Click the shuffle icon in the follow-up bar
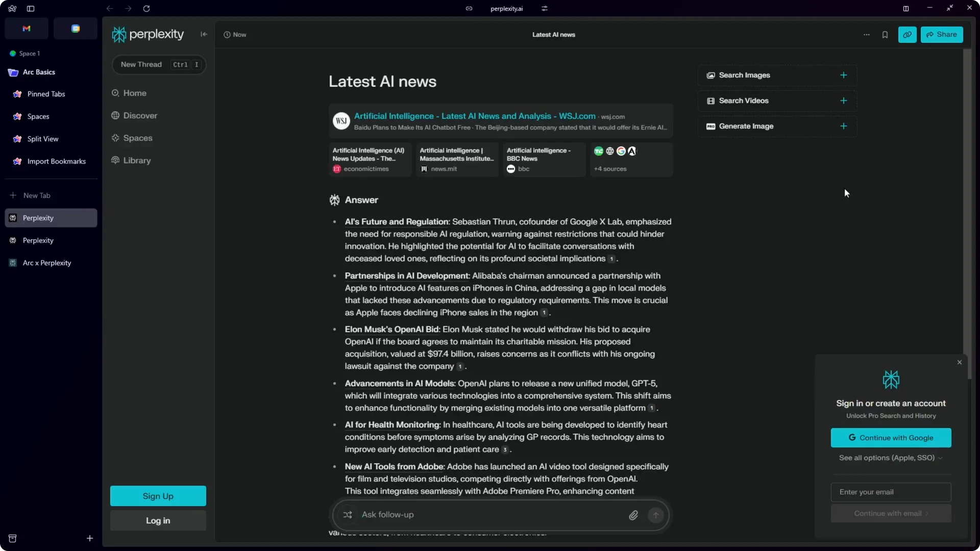 click(x=348, y=515)
